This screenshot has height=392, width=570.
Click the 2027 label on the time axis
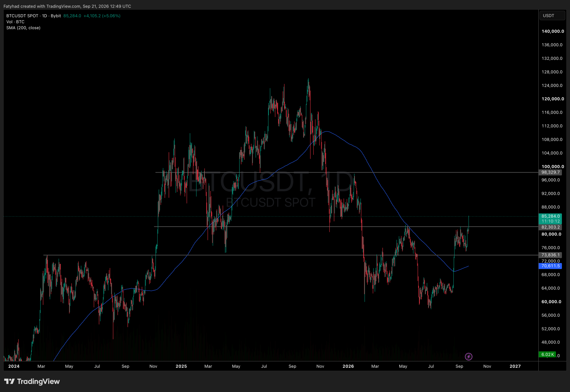(515, 366)
